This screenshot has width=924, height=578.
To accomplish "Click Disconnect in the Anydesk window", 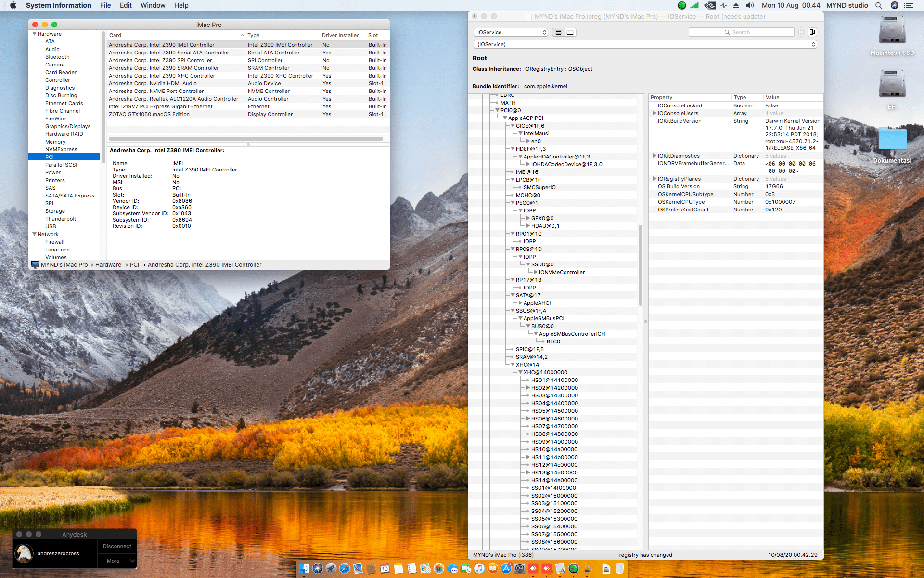I will point(117,546).
